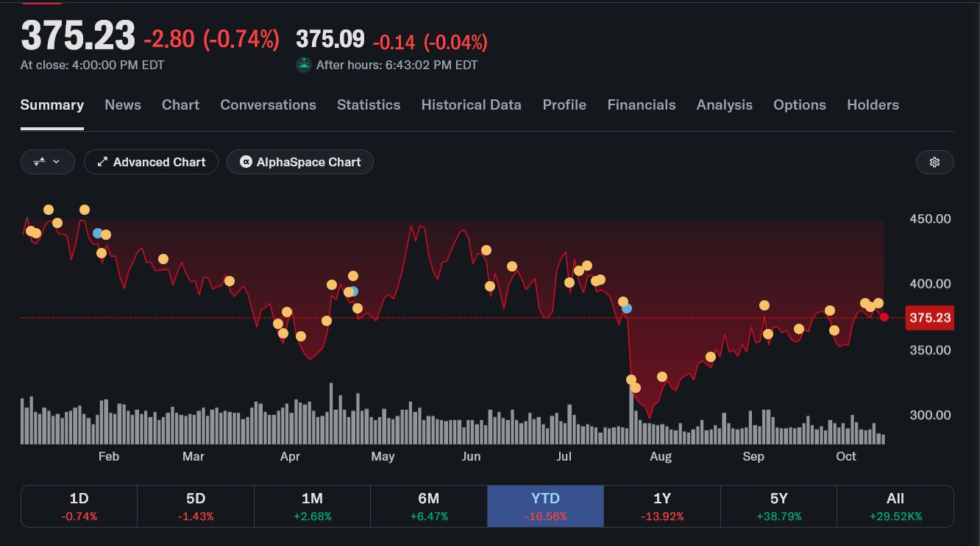
Task: Open the Chart tab
Action: pos(180,104)
